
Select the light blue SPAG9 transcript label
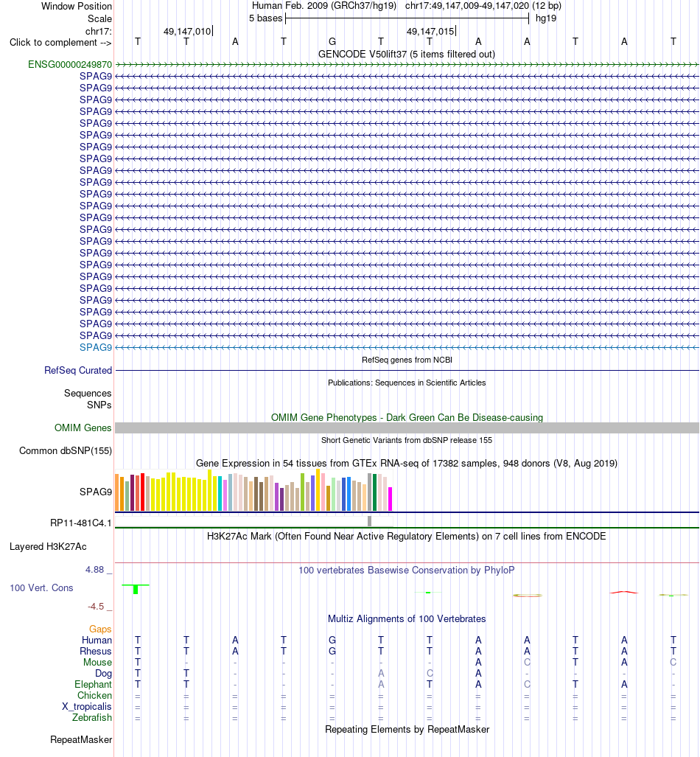pos(96,347)
